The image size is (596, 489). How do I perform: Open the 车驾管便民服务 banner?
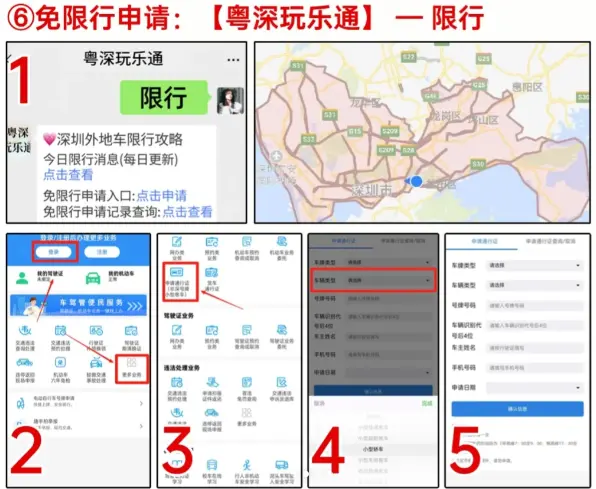(x=78, y=305)
